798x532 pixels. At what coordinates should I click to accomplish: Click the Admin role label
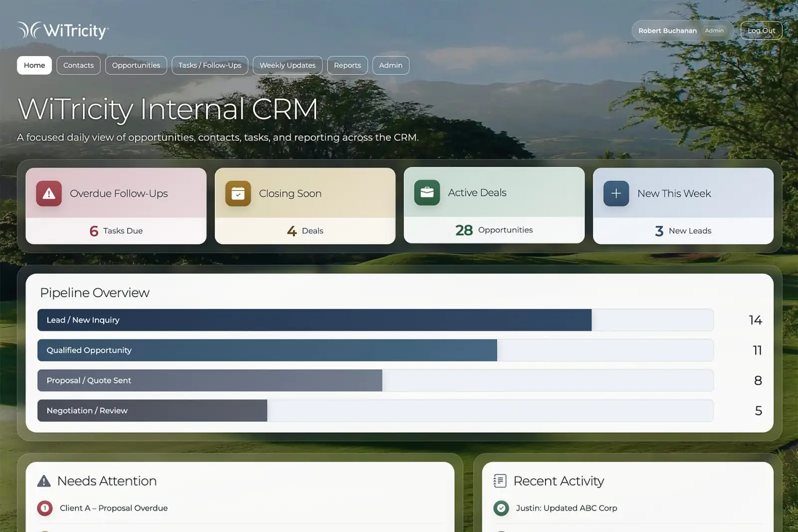pyautogui.click(x=714, y=30)
